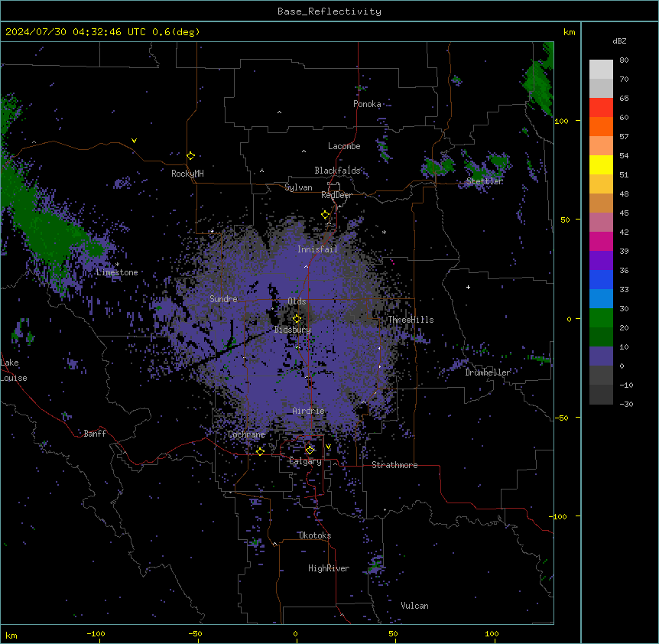
Task: Pick the yellow 54-51 dBZ legend swatch
Action: click(601, 164)
